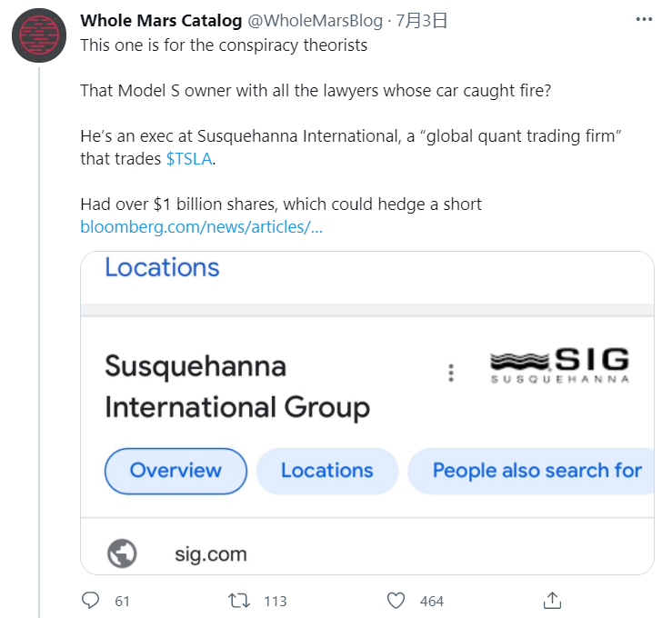Click the sig.com website text
The height and width of the screenshot is (618, 672).
[211, 554]
